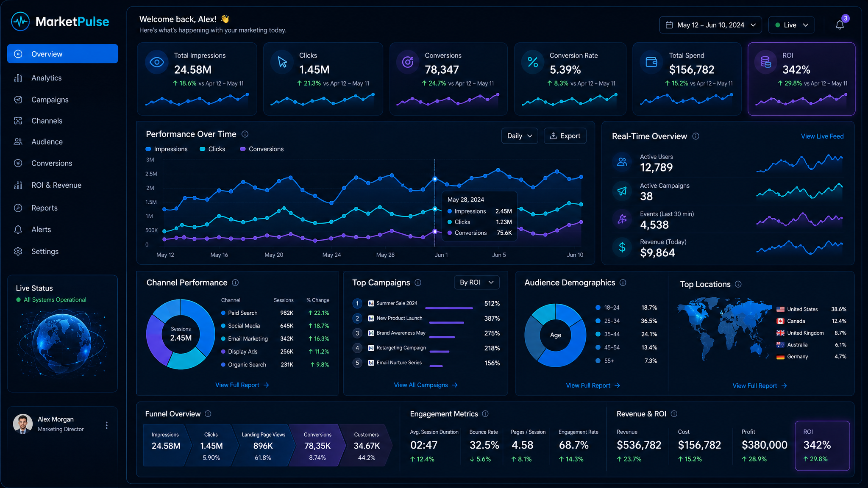The height and width of the screenshot is (488, 868).
Task: Open the May 12 – Jun 10 date range dropdown
Action: click(710, 25)
